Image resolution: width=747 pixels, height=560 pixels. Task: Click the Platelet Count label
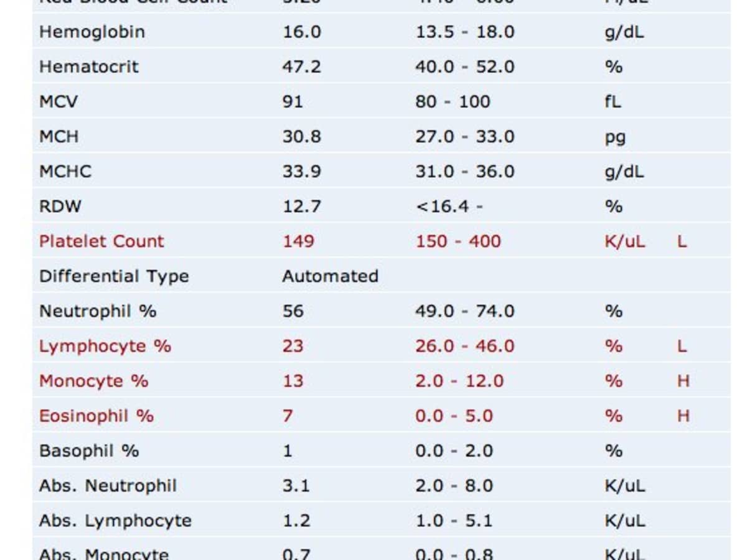101,241
